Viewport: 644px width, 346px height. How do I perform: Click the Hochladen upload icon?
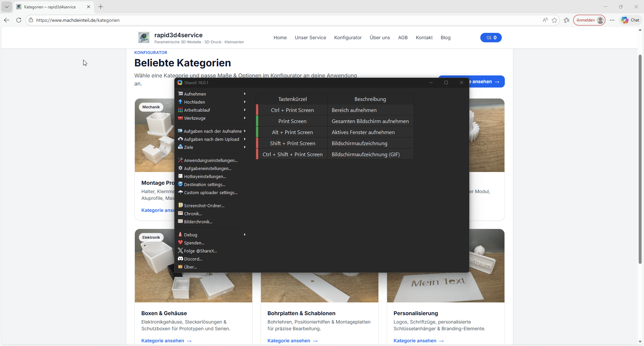coord(180,102)
